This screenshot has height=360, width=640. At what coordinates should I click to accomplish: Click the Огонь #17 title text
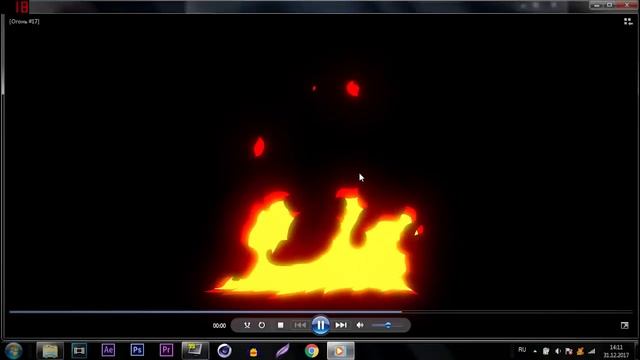tap(24, 22)
